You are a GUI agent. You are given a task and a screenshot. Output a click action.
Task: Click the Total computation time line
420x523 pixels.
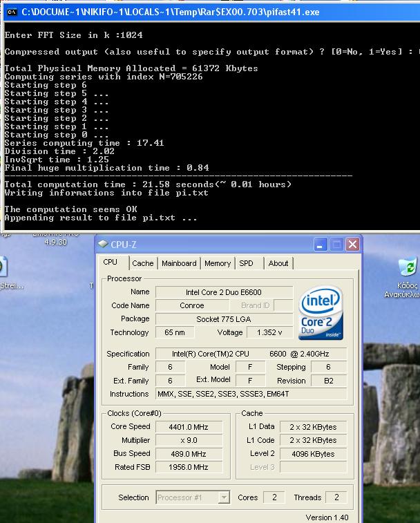(x=148, y=184)
